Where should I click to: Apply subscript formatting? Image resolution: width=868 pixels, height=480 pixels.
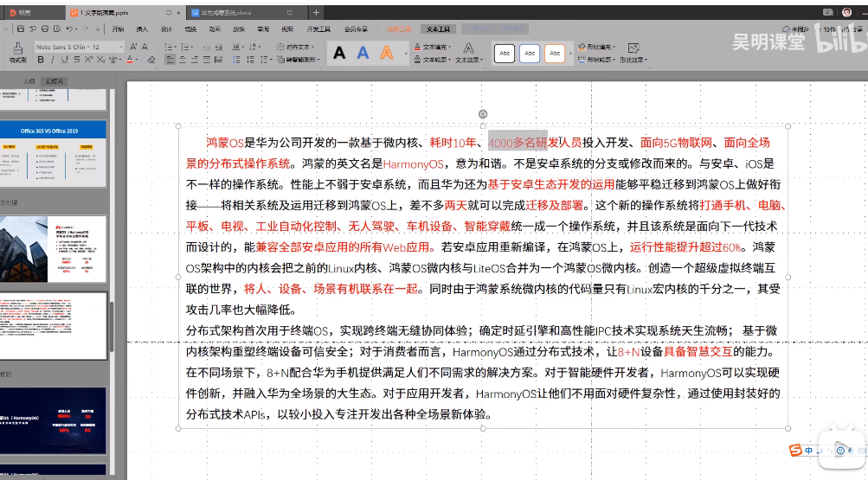click(100, 60)
